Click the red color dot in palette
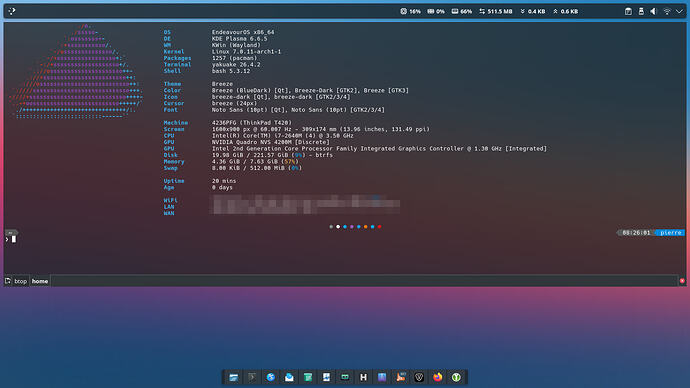The height and width of the screenshot is (388, 690). [379, 227]
